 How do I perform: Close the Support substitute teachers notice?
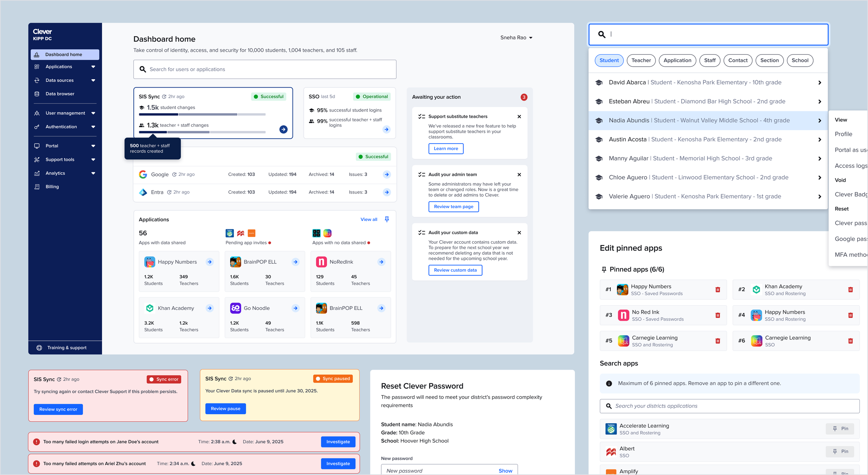pyautogui.click(x=519, y=116)
